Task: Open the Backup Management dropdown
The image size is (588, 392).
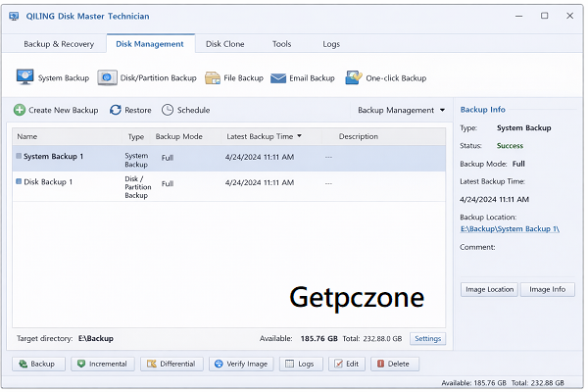Action: (x=401, y=110)
